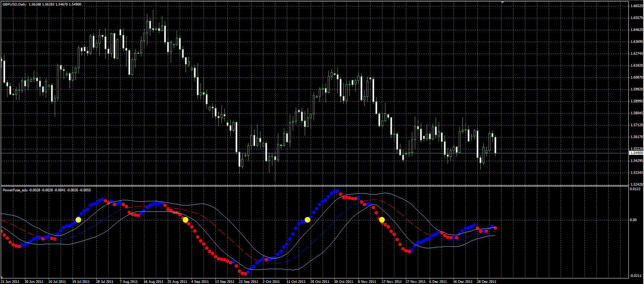Image resolution: width=644 pixels, height=284 pixels.
Task: Click the yellow dot between 25 Aug and 4 Sep
Action: pos(185,220)
